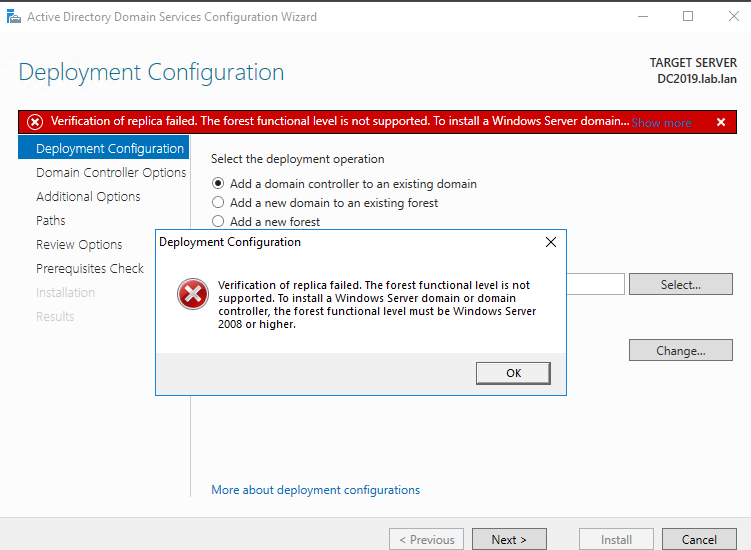Click Select the deployment operation label
The width and height of the screenshot is (751, 550).
click(297, 159)
